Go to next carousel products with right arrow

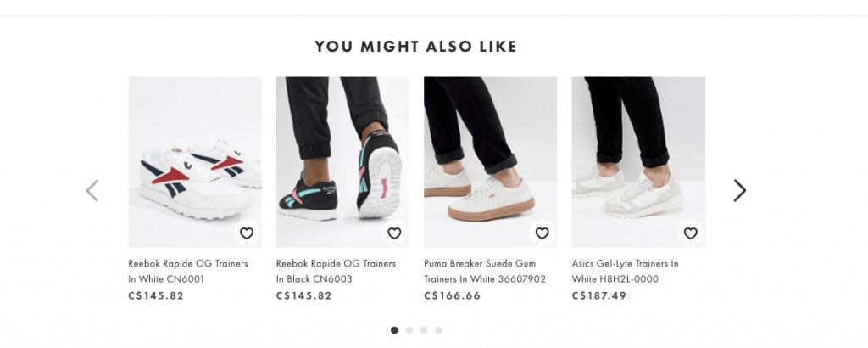pyautogui.click(x=739, y=190)
